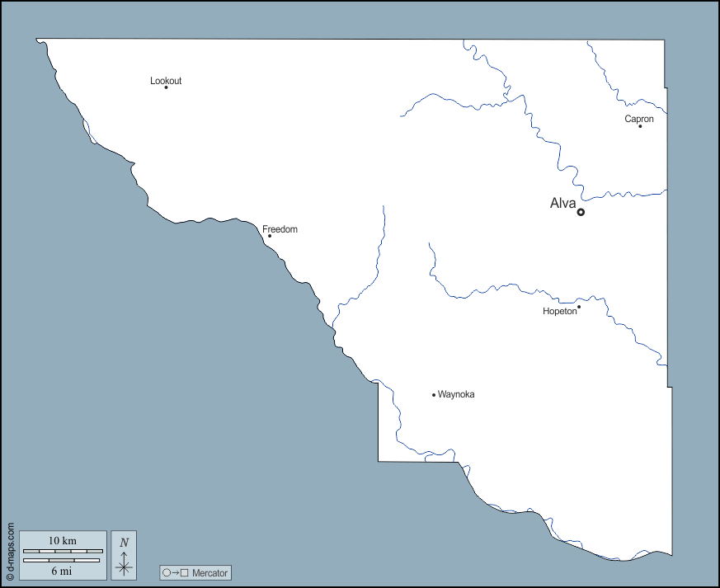
Task: Click the circle-to-square projection symbol
Action: pyautogui.click(x=176, y=572)
